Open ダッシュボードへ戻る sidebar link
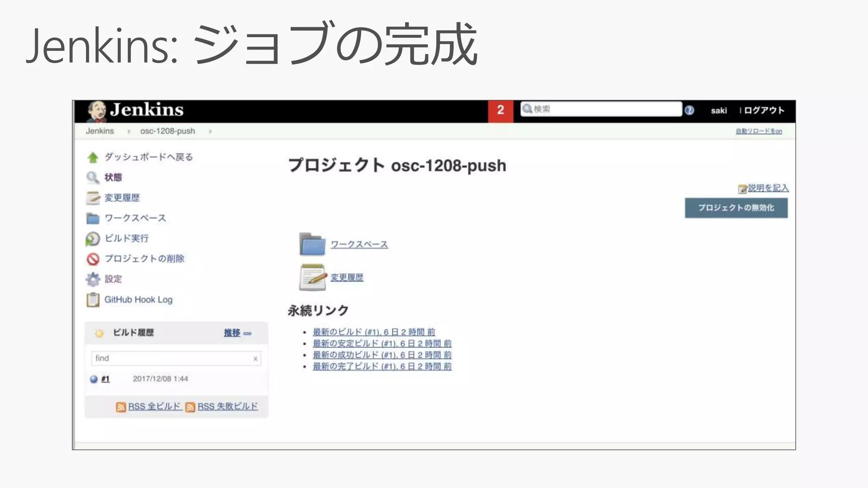Image resolution: width=868 pixels, height=488 pixels. (149, 157)
